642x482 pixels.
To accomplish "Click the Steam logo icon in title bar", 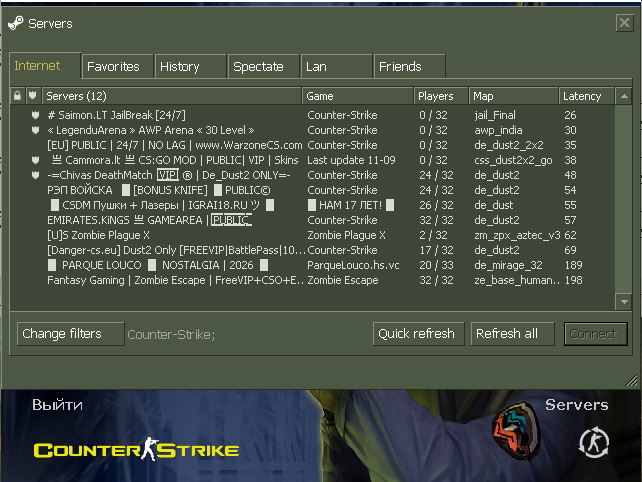I will pyautogui.click(x=16, y=23).
